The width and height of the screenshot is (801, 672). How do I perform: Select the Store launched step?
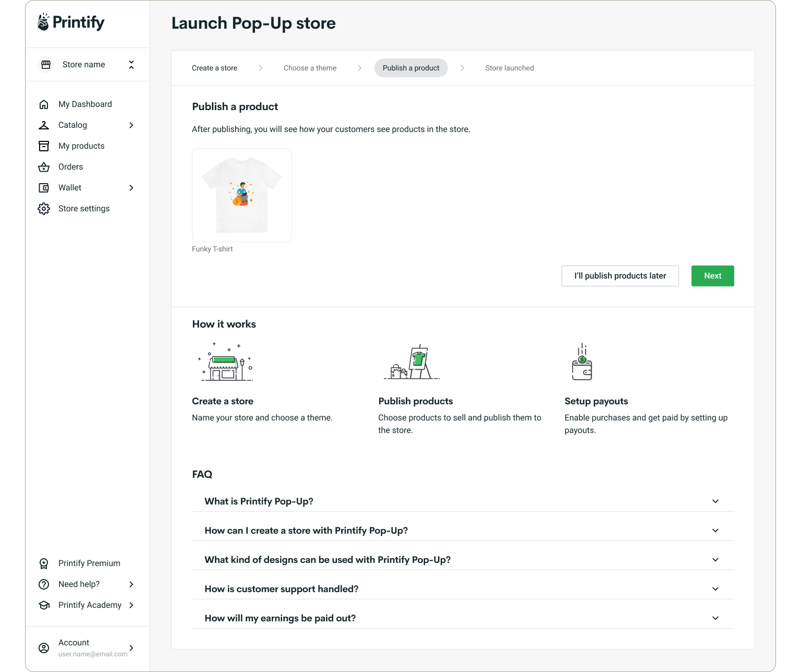tap(509, 68)
